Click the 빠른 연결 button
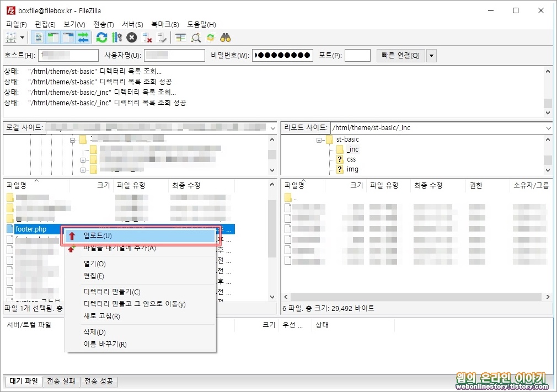 (400, 55)
